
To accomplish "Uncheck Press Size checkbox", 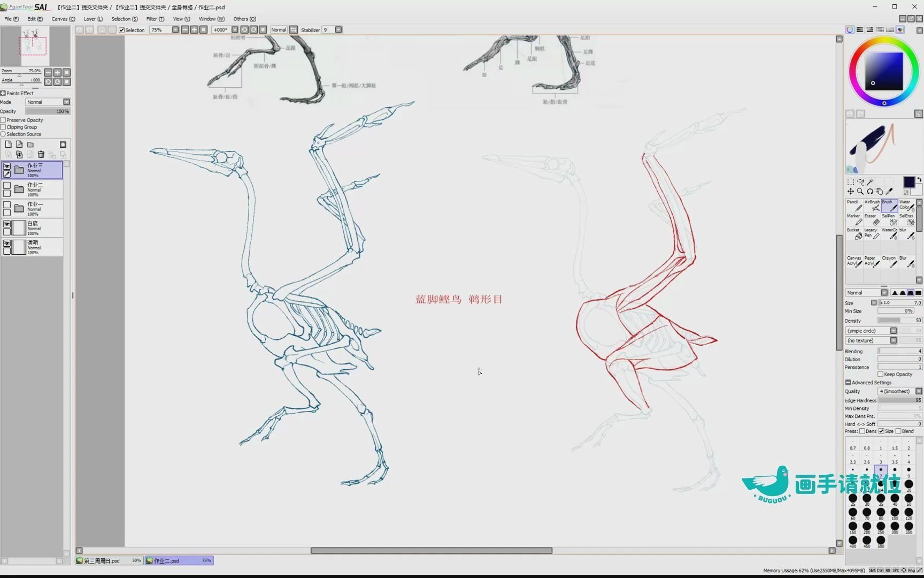I will click(x=881, y=431).
